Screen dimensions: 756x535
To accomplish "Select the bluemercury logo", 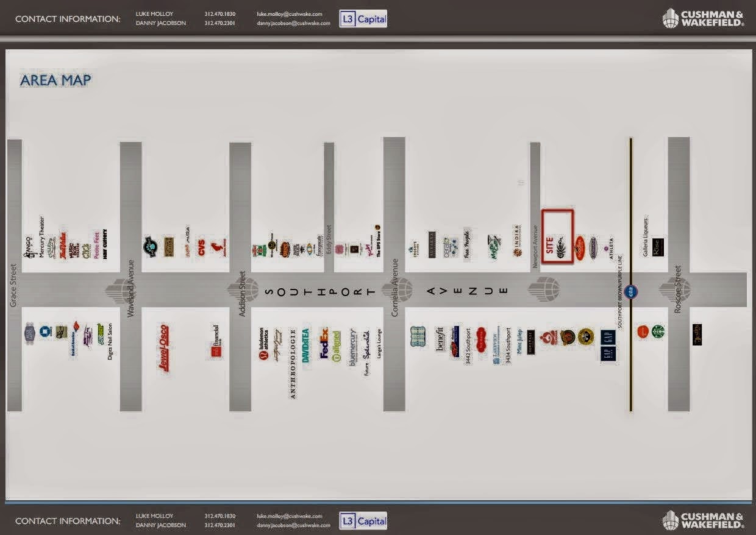I will 353,347.
